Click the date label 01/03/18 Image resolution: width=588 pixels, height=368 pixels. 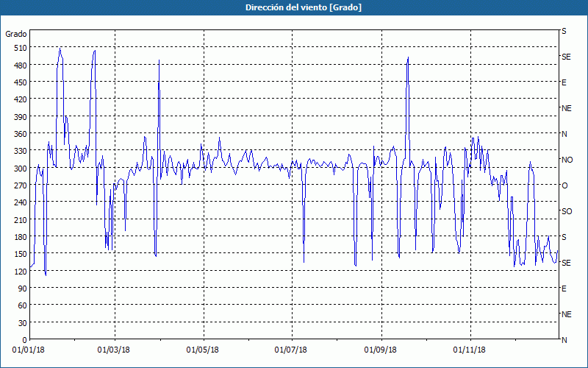coord(114,350)
